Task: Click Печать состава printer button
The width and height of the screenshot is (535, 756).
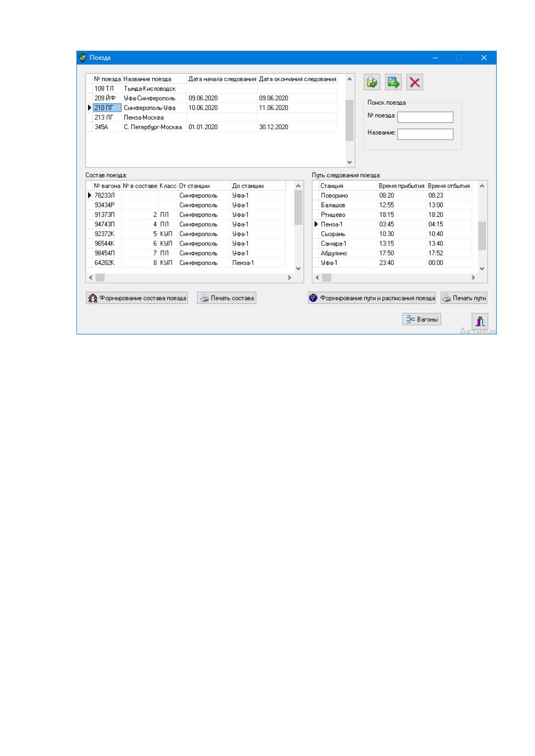Action: (227, 298)
